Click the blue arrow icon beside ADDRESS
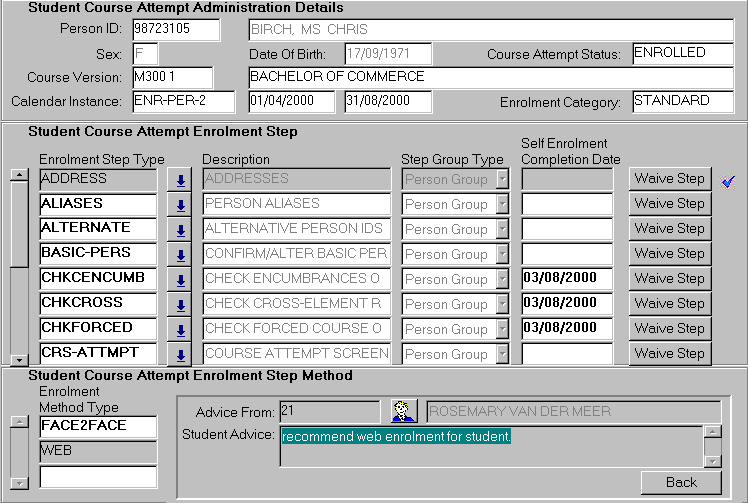The width and height of the screenshot is (748, 503). pyautogui.click(x=180, y=180)
